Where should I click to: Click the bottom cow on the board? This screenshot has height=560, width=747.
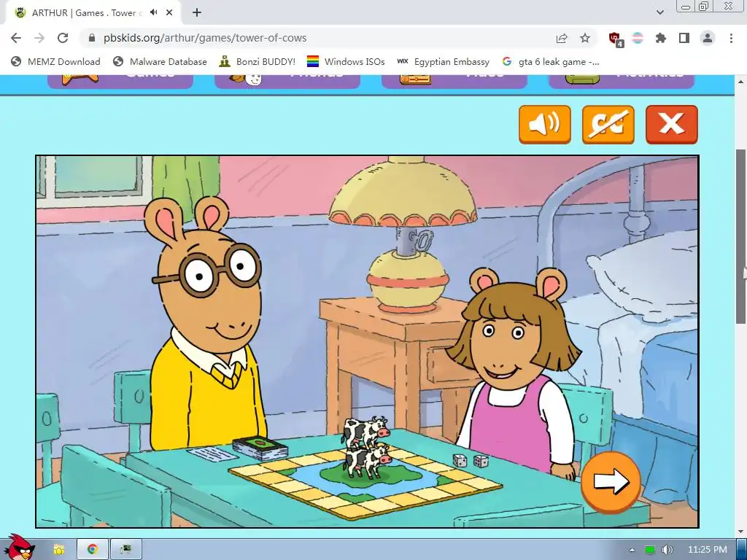tap(367, 461)
